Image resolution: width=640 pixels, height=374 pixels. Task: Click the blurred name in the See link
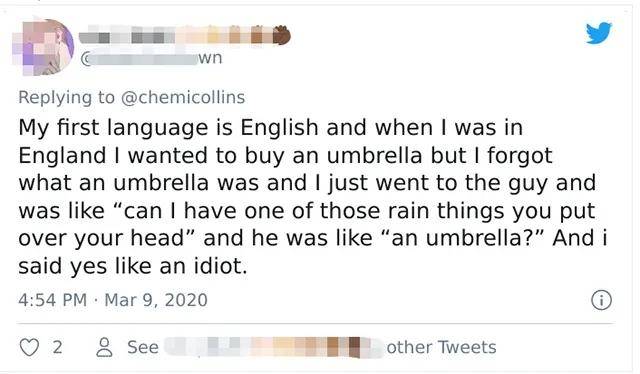point(271,347)
